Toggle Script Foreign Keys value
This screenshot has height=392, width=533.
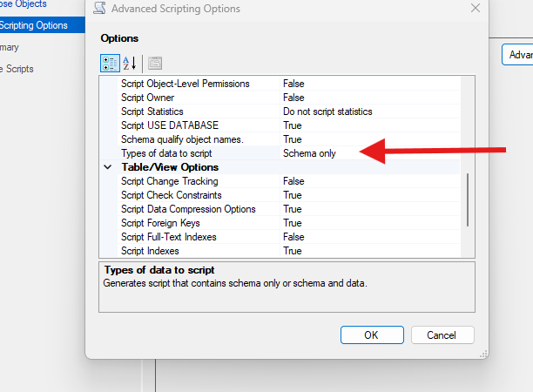(x=374, y=223)
